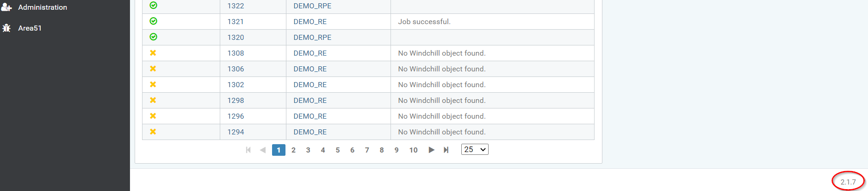Open DEMO_RPE link for job 1320
868x191 pixels.
(x=312, y=38)
